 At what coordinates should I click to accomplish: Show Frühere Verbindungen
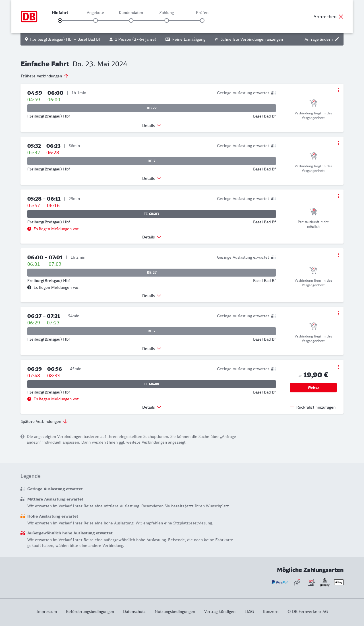pyautogui.click(x=45, y=76)
